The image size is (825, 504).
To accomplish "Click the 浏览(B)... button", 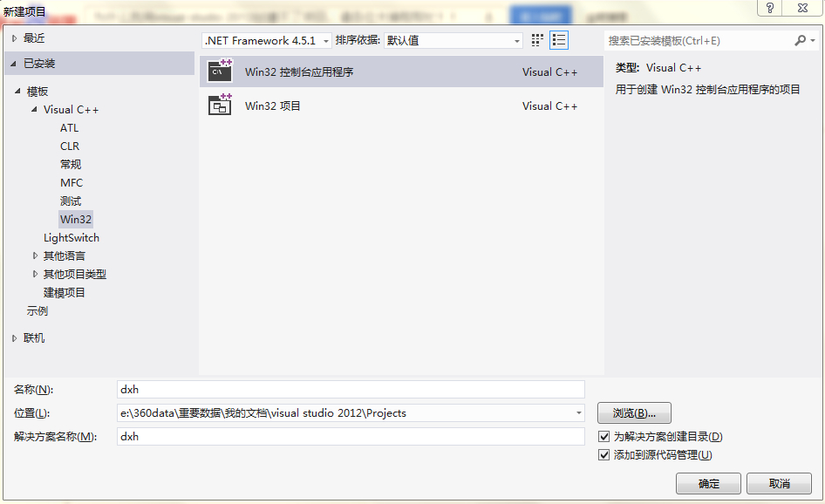I will (x=634, y=413).
